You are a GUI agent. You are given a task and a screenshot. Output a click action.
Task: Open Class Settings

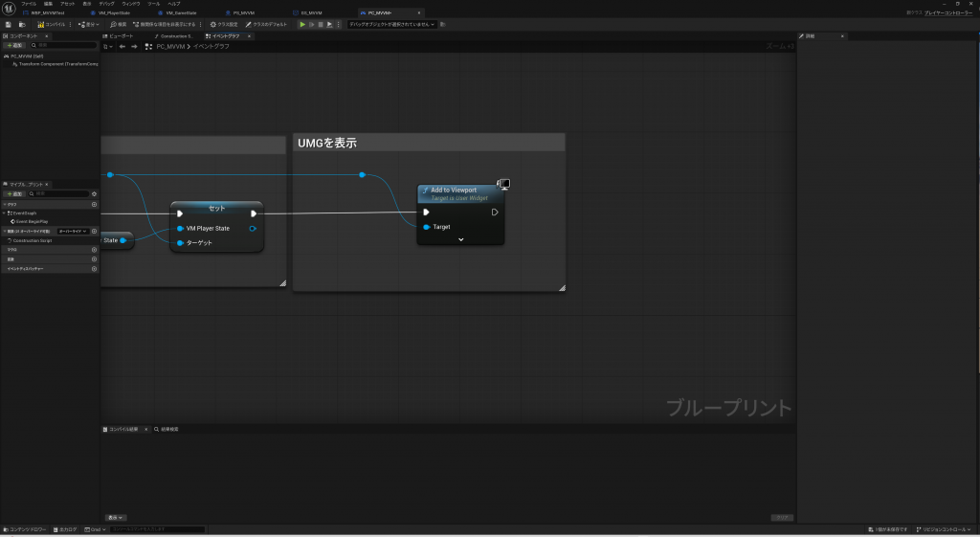click(x=226, y=24)
